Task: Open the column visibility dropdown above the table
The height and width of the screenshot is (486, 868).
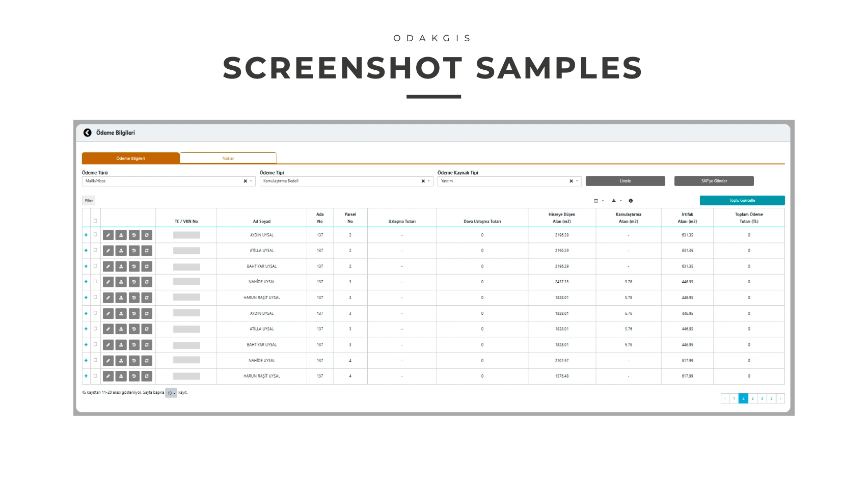Action: click(598, 201)
